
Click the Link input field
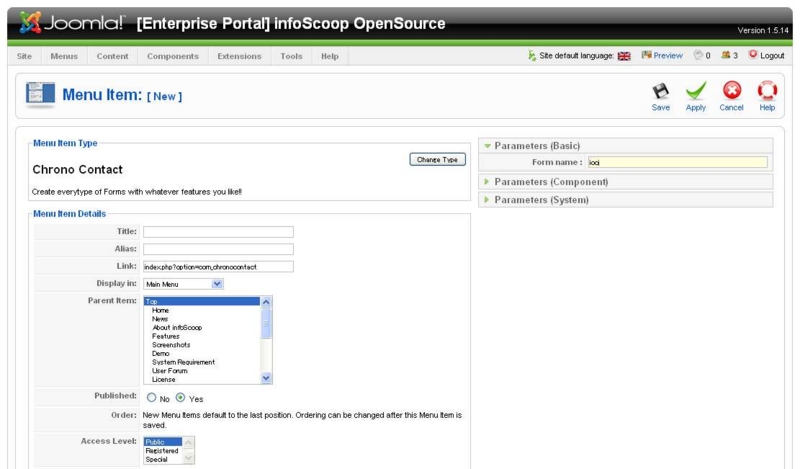[x=218, y=266]
